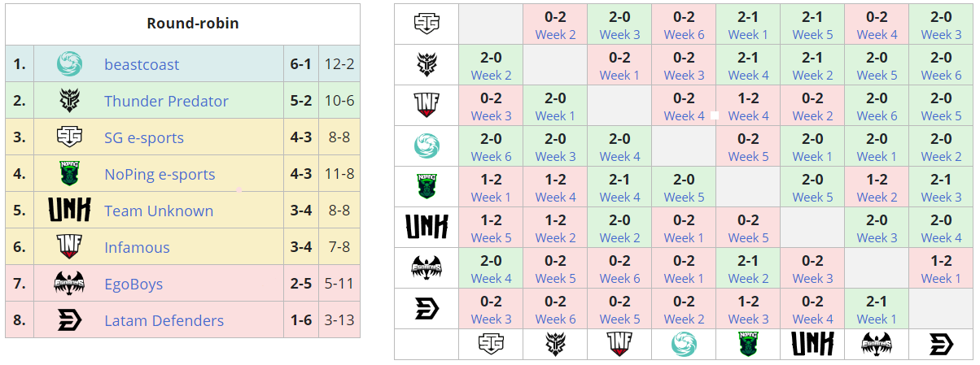This screenshot has height=365, width=980.
Task: Open the Latam Defenders name link in standings
Action: click(164, 320)
